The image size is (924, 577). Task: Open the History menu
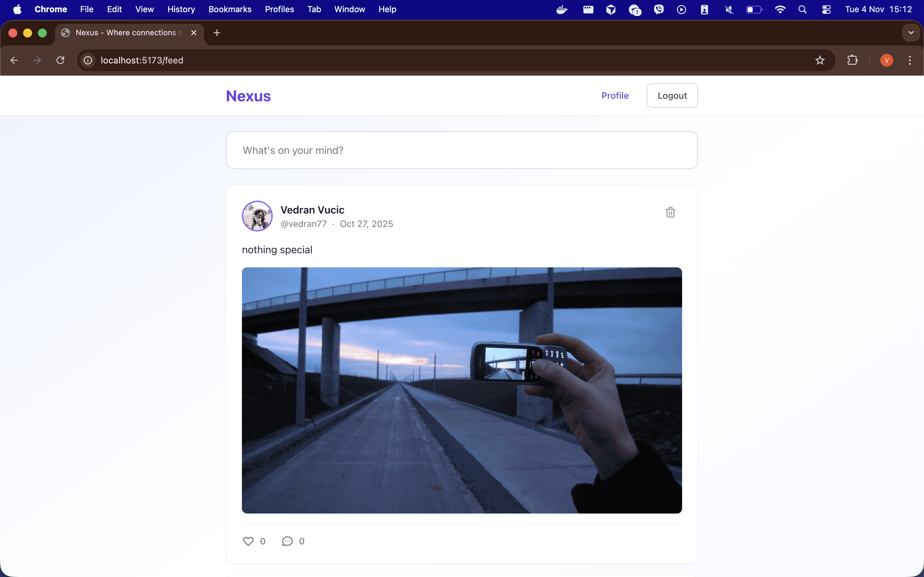(181, 9)
